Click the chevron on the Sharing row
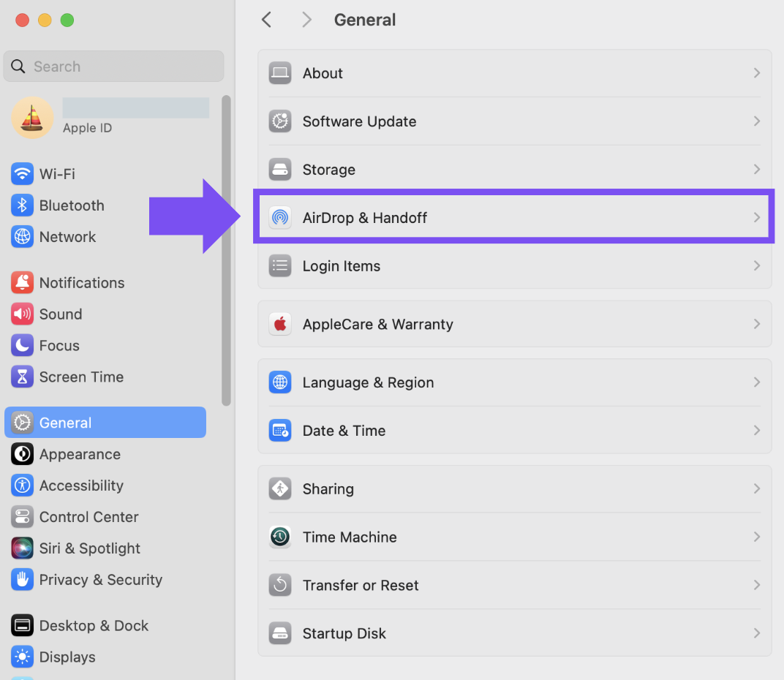Viewport: 784px width, 680px height. point(756,488)
